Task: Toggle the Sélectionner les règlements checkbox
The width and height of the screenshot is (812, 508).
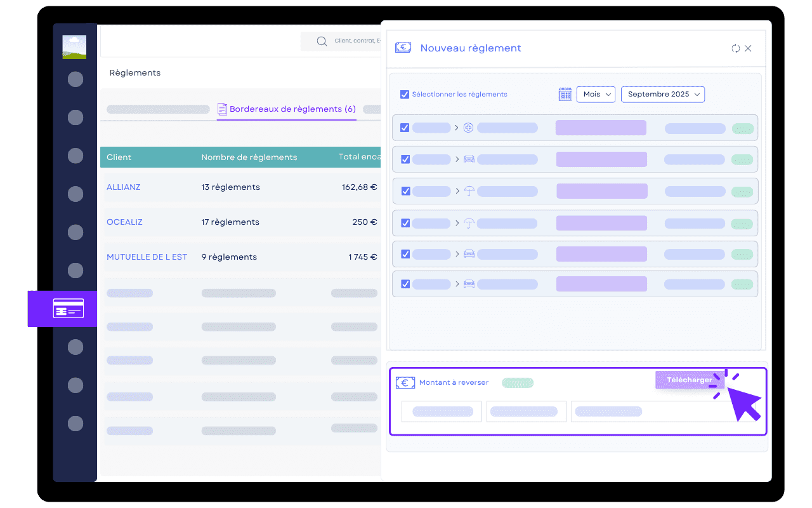Action: click(x=404, y=95)
